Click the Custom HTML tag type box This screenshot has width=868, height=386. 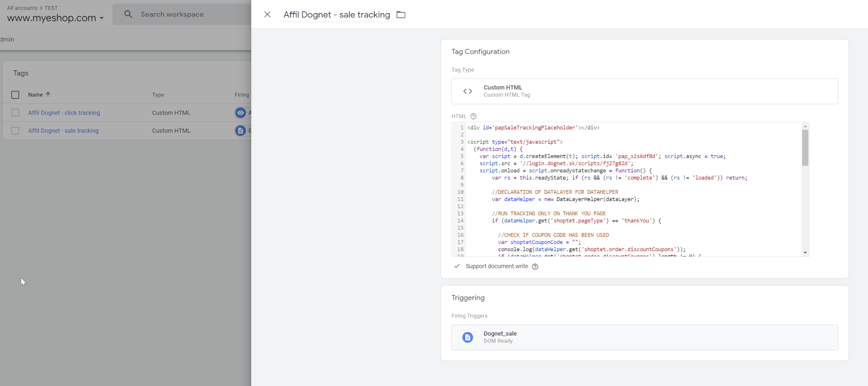[644, 91]
